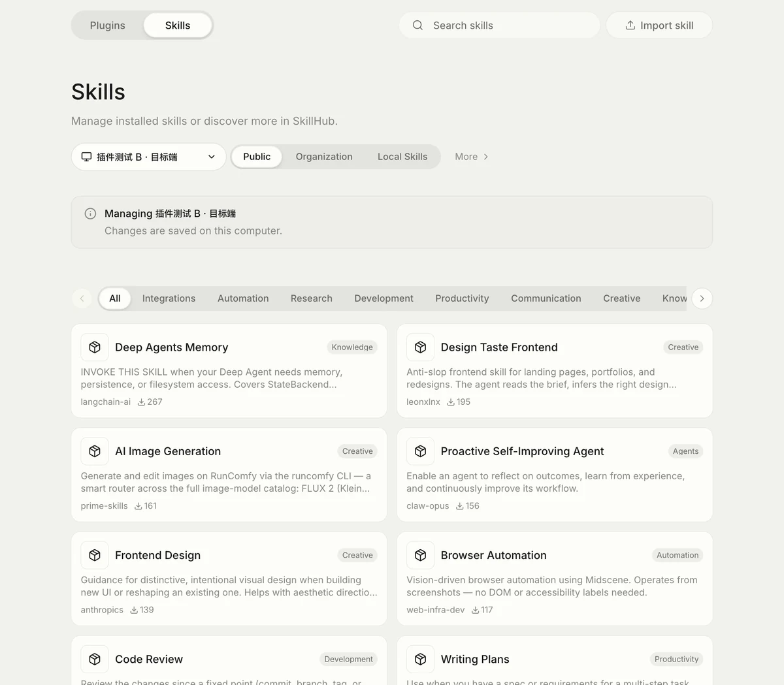Click the Code Review package icon
The image size is (784, 685).
pyautogui.click(x=95, y=659)
